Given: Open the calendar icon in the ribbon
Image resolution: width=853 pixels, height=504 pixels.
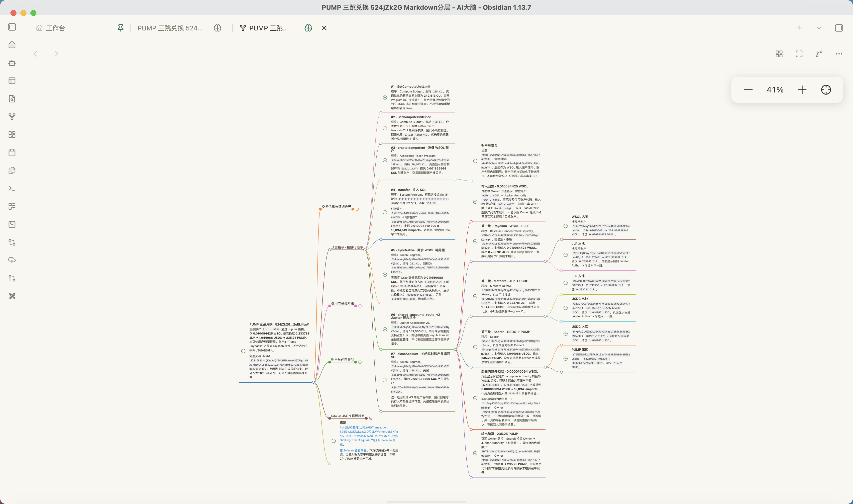Looking at the screenshot, I should click(x=12, y=153).
